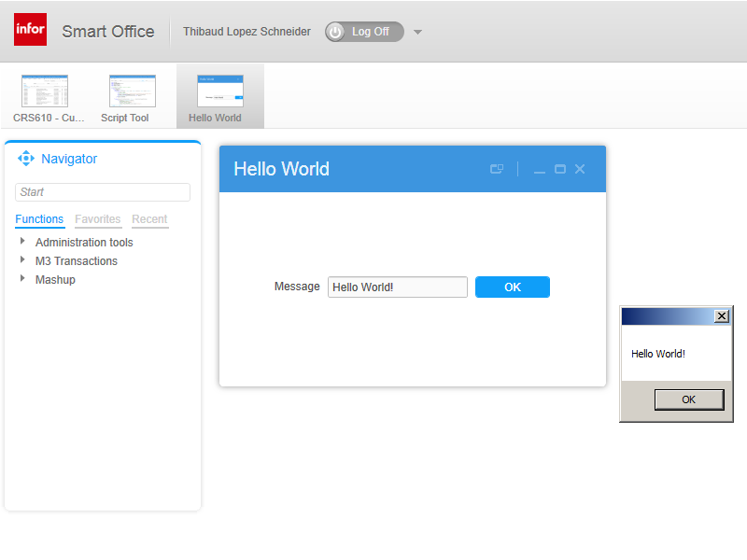Close the Hello World window

(580, 169)
